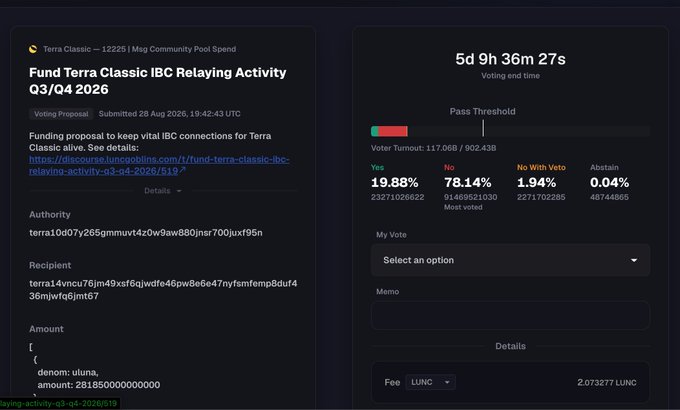Image resolution: width=680 pixels, height=410 pixels.
Task: Click the Abstain 0.04% vote result
Action: [609, 183]
